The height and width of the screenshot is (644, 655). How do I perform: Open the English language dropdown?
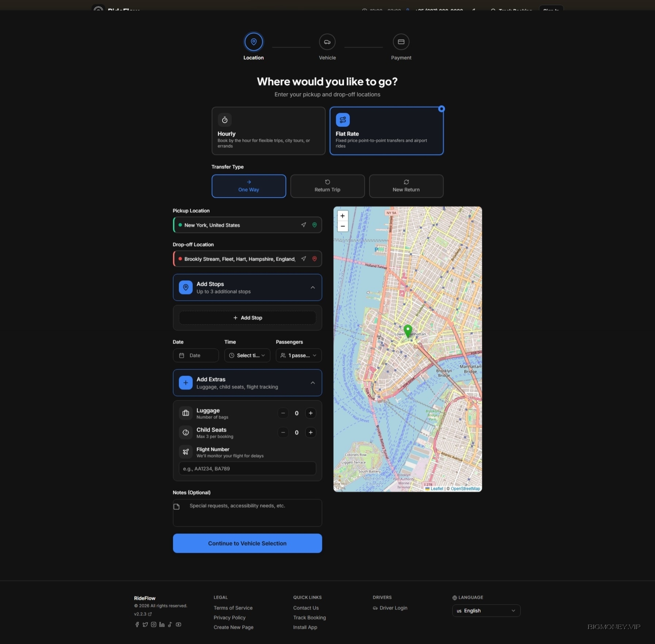tap(486, 611)
